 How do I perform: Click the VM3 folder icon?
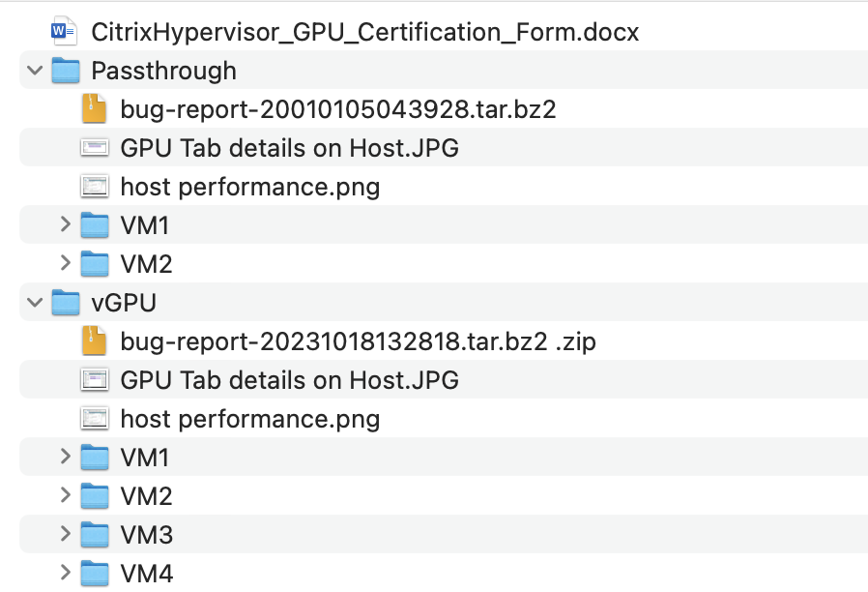[x=94, y=534]
